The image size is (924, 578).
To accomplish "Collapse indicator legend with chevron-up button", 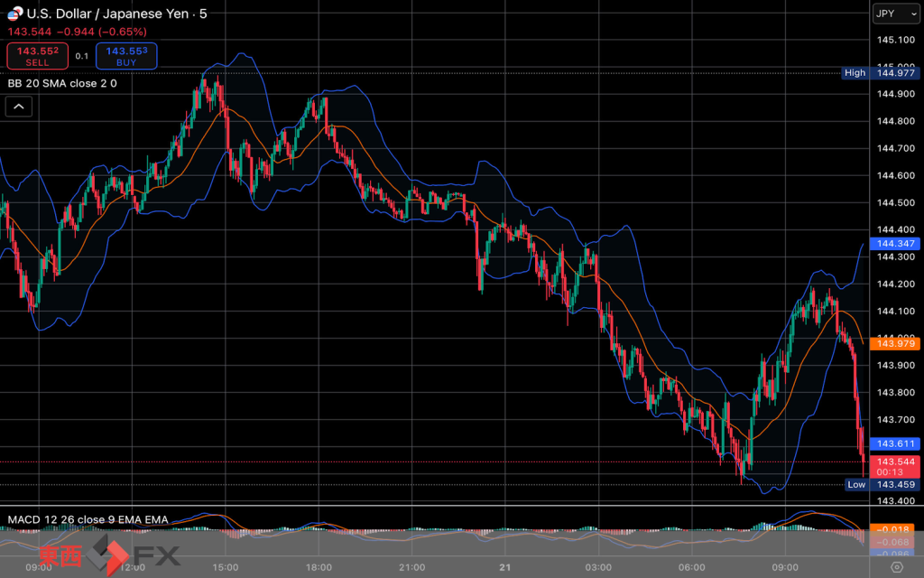I will tap(19, 107).
